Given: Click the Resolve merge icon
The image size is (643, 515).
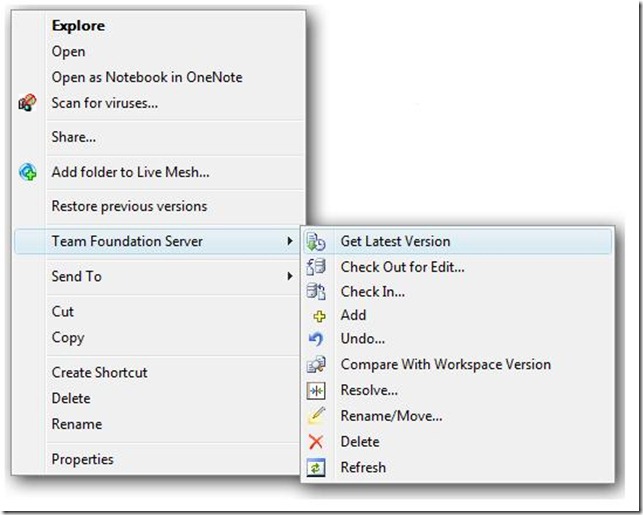Looking at the screenshot, I should (316, 391).
